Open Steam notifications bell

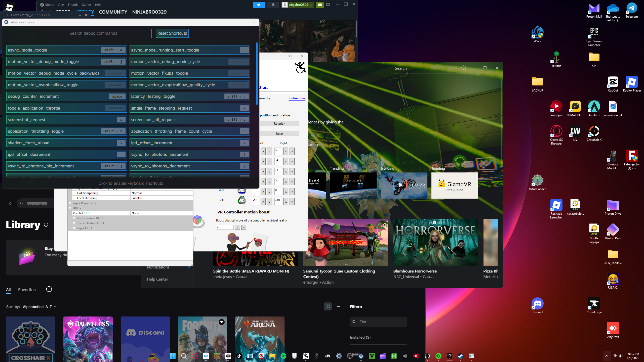(273, 5)
